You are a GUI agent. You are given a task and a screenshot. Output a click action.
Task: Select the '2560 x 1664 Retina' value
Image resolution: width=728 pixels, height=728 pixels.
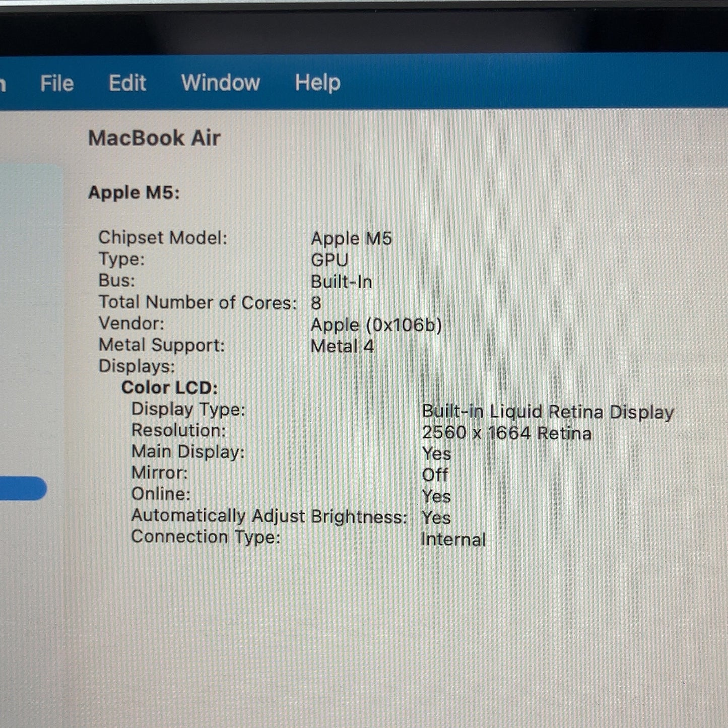click(x=507, y=433)
